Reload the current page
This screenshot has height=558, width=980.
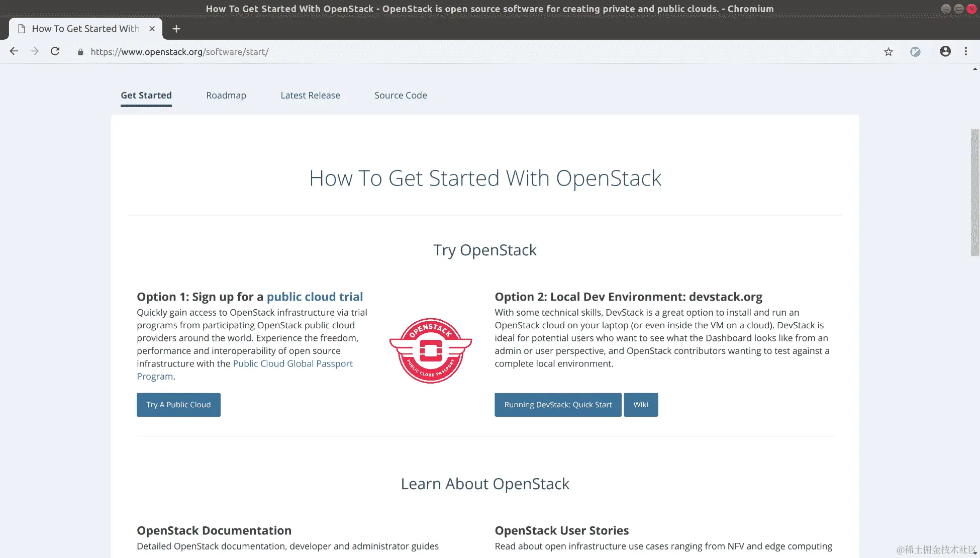tap(55, 51)
